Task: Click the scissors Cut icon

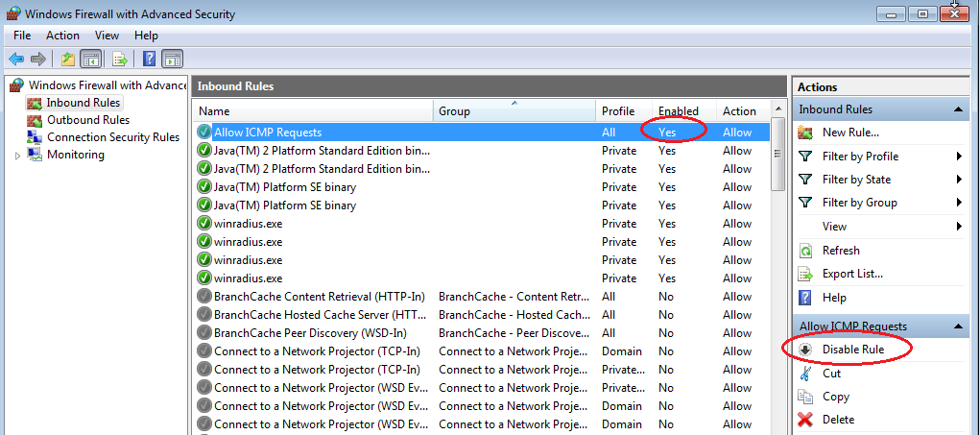Action: pyautogui.click(x=806, y=374)
